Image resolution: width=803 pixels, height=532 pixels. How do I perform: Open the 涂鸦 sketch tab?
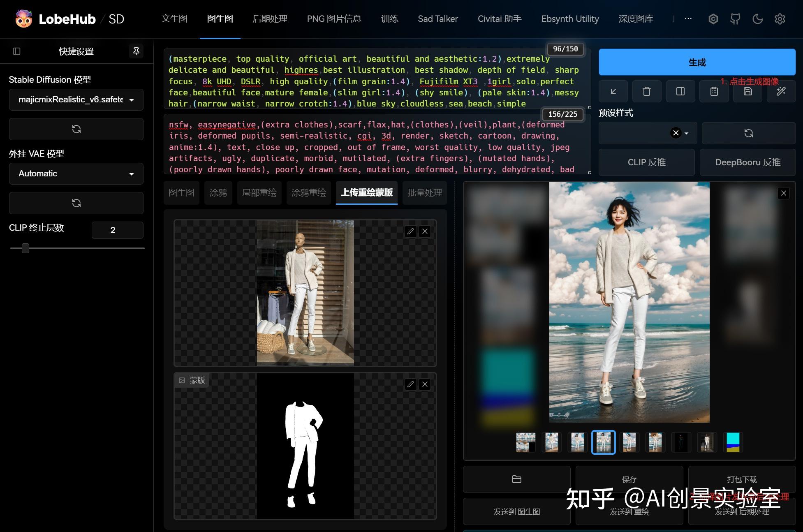(218, 192)
